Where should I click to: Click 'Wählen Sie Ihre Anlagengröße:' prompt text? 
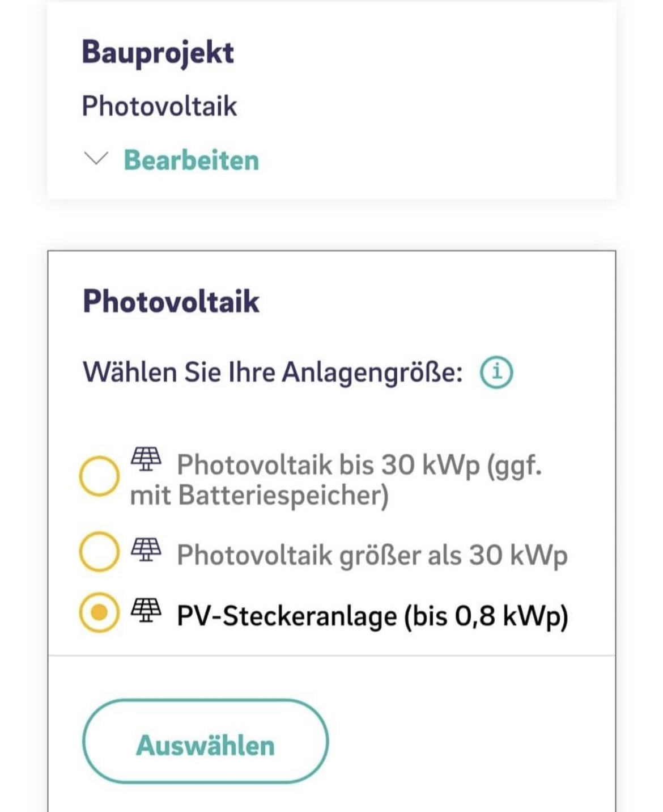(273, 373)
